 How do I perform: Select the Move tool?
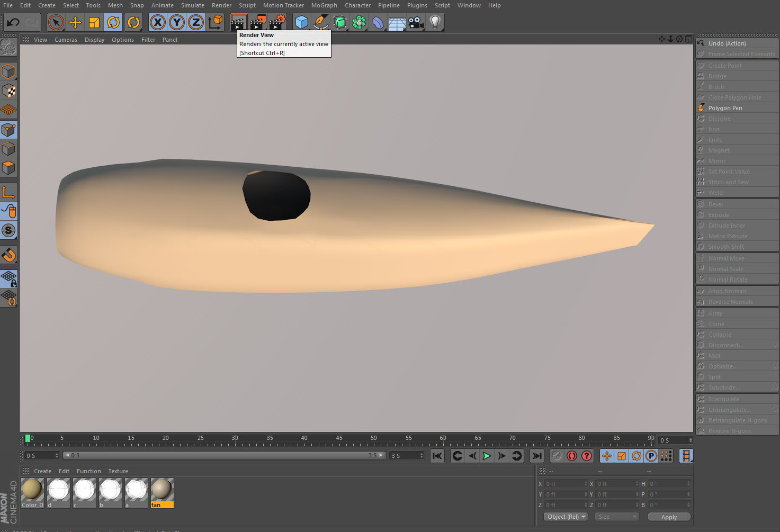pyautogui.click(x=75, y=22)
